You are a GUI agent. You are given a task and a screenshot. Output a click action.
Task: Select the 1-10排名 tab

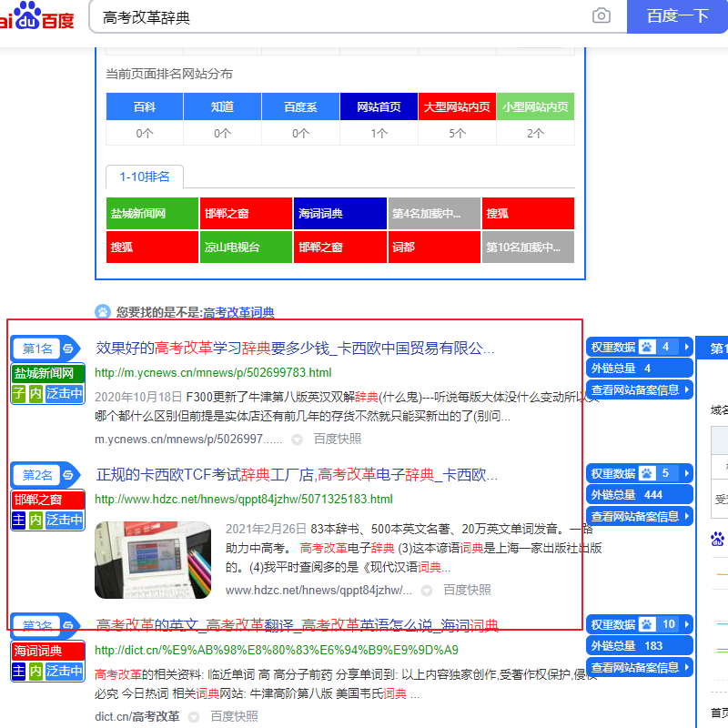tap(145, 177)
